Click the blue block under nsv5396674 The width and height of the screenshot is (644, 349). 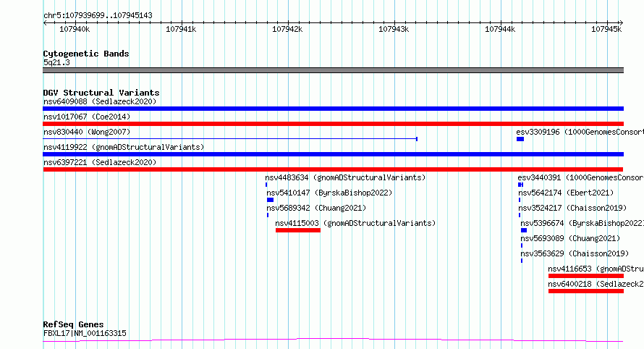tap(524, 230)
